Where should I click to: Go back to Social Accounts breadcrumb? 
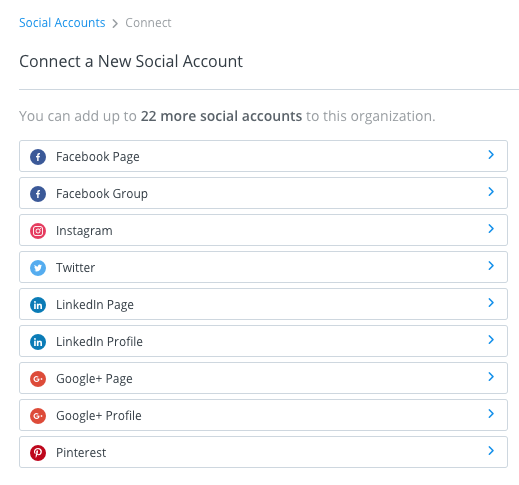62,23
